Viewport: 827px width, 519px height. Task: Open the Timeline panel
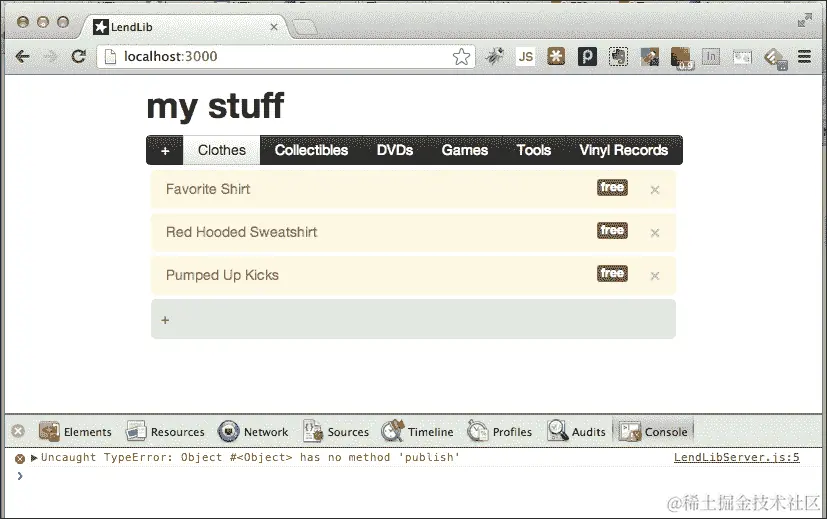coord(417,431)
